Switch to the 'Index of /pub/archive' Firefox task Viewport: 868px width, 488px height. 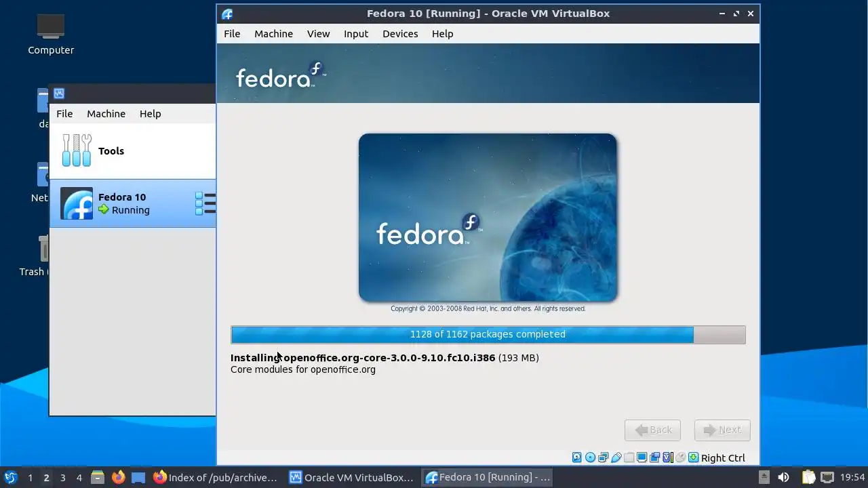click(216, 477)
